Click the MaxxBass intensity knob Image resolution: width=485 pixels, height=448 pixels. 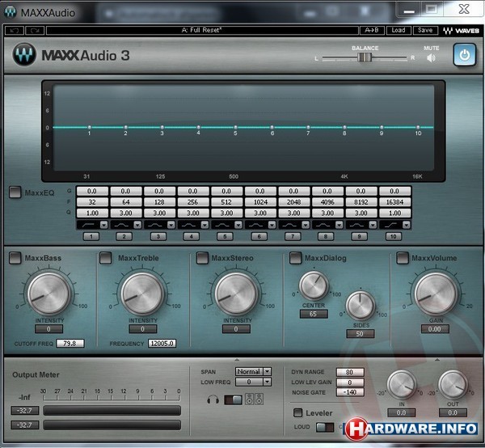coord(48,294)
